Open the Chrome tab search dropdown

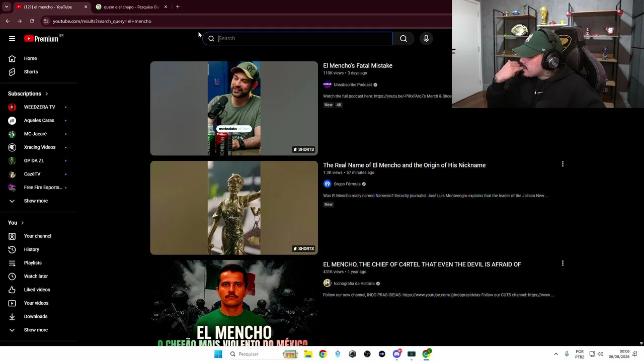[x=7, y=7]
